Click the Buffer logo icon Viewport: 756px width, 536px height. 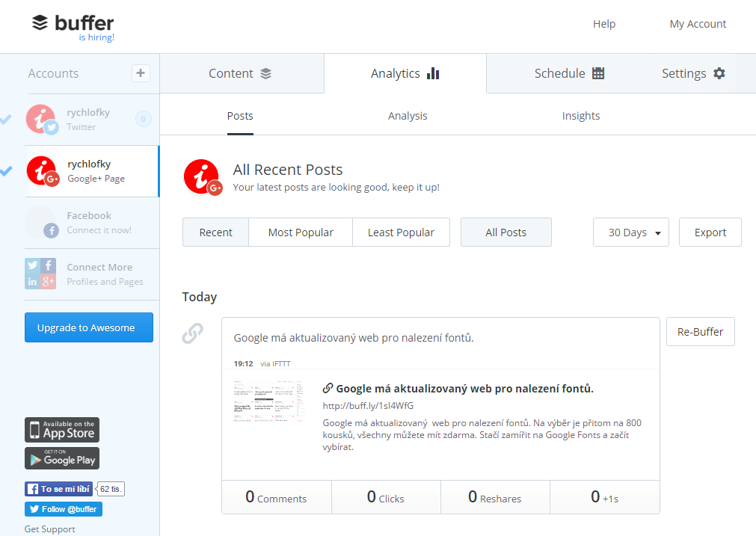pyautogui.click(x=40, y=22)
